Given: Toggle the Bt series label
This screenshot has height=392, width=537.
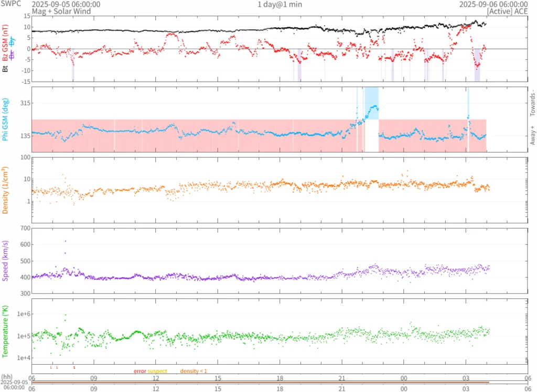Looking at the screenshot, I should click(x=5, y=68).
